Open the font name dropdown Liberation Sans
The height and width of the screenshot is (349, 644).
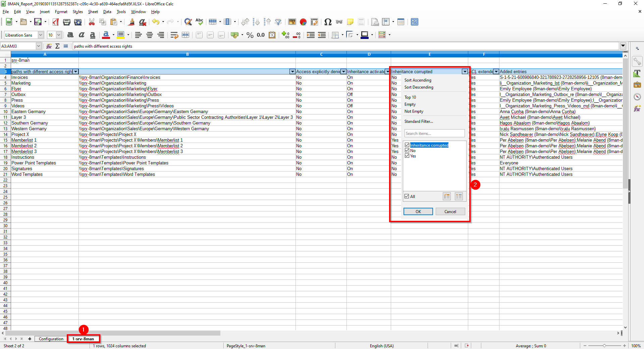(x=41, y=35)
